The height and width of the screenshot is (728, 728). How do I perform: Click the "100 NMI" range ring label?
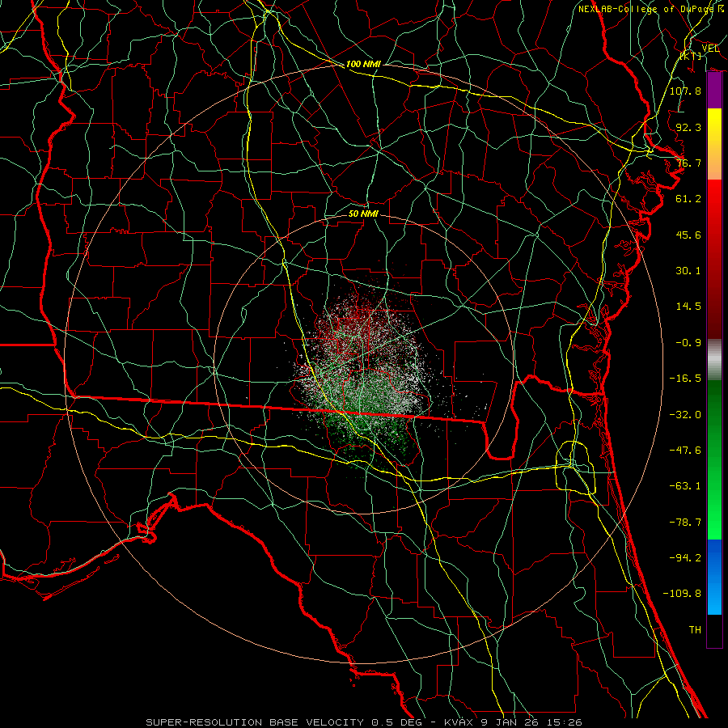coord(363,64)
